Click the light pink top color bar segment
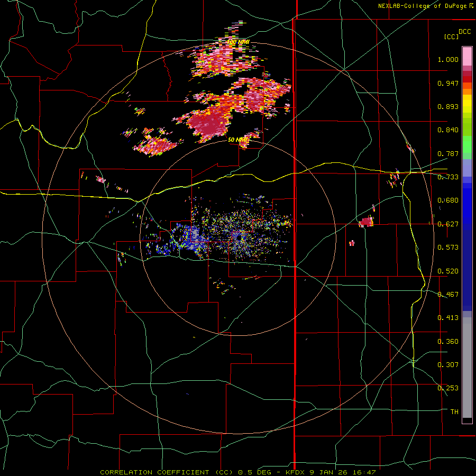The image size is (476, 476). pos(467,57)
